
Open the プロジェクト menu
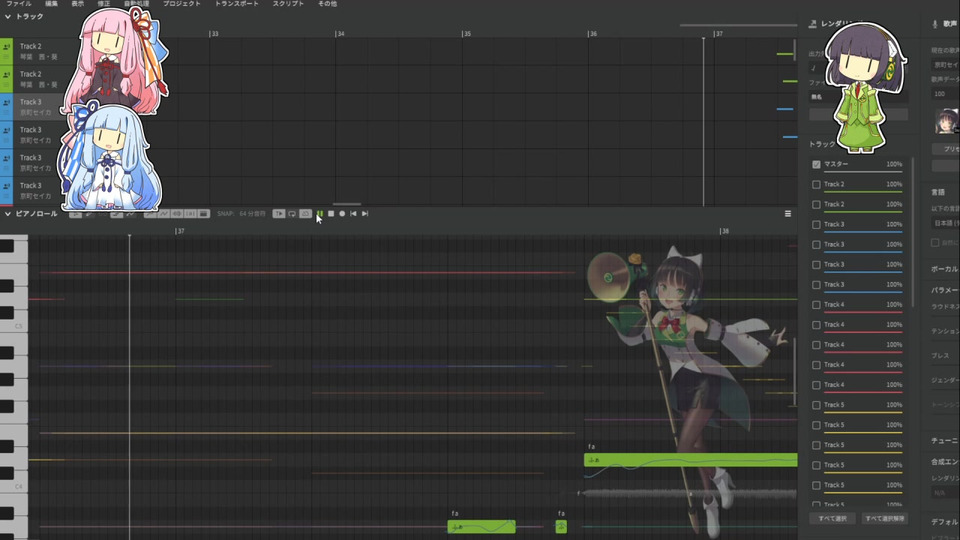(x=182, y=4)
